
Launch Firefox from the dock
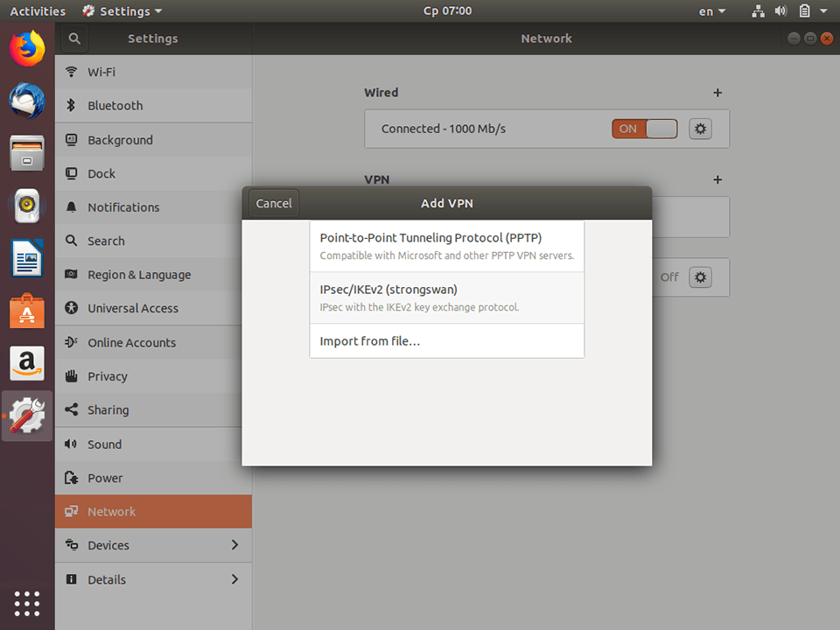[26, 48]
